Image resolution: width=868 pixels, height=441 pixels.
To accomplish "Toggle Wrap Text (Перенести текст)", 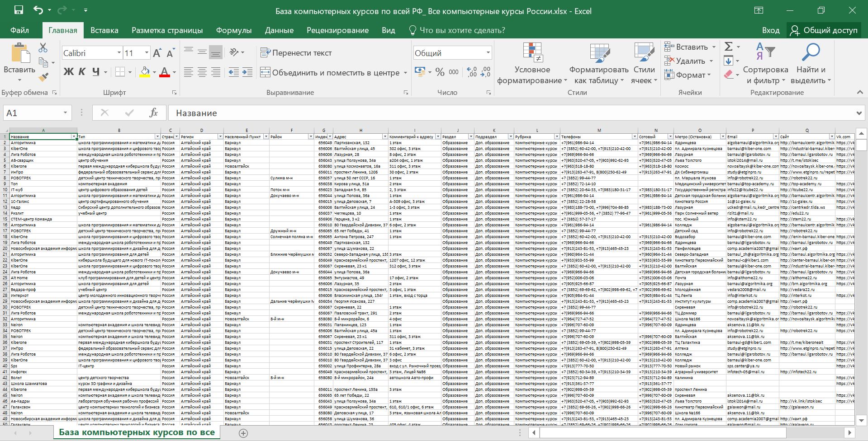I will (x=296, y=53).
